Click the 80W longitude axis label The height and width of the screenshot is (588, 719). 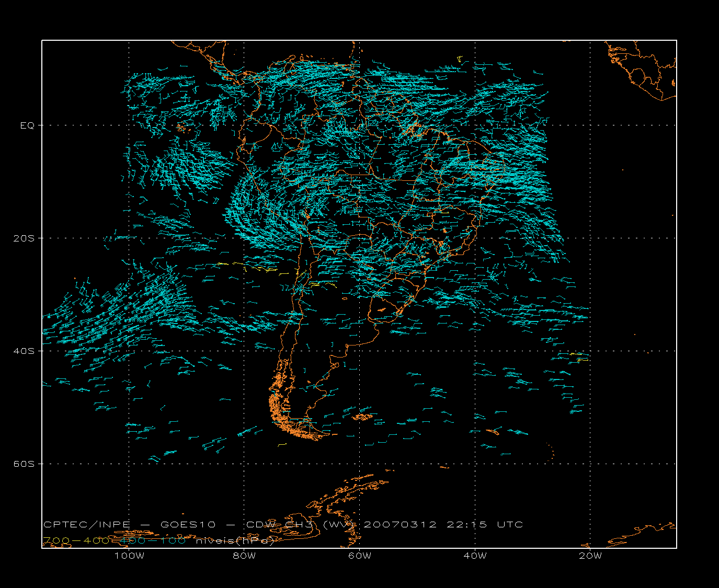(244, 556)
